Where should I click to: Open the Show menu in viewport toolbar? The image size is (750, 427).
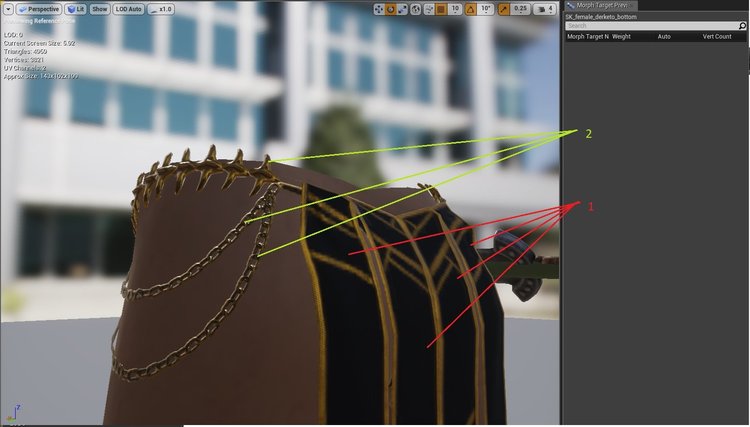point(99,9)
